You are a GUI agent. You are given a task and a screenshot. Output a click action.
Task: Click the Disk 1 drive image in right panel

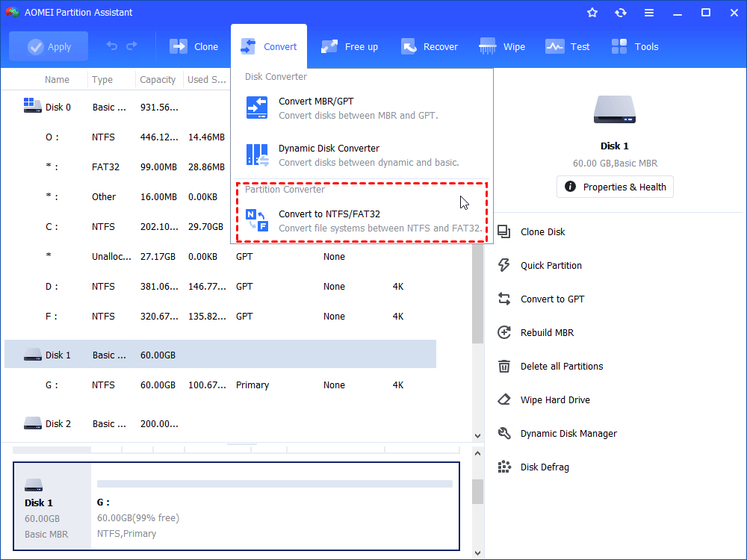click(x=615, y=110)
